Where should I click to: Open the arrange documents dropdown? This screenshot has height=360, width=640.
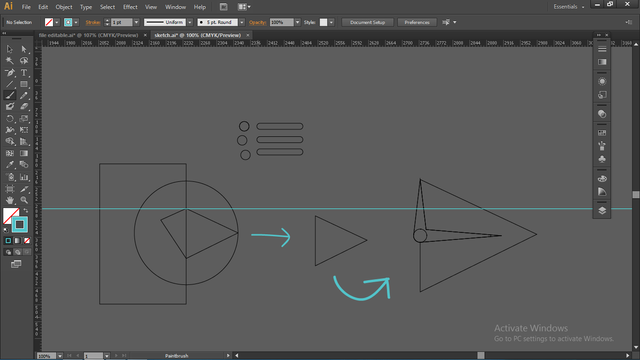[244, 7]
